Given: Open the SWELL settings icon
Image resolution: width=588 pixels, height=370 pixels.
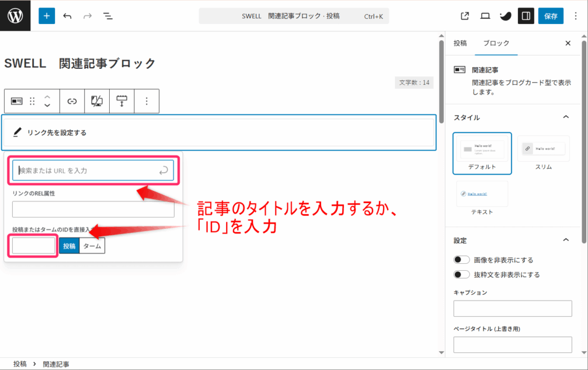Looking at the screenshot, I should click(x=505, y=15).
